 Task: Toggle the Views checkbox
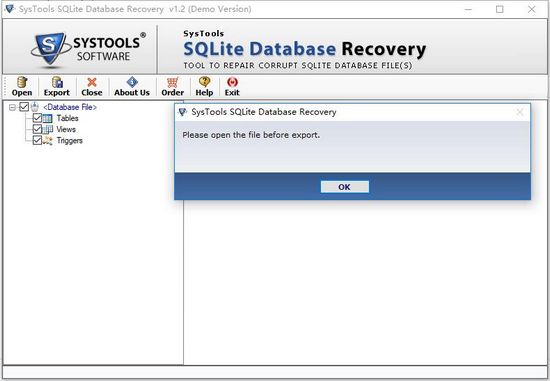coord(37,129)
